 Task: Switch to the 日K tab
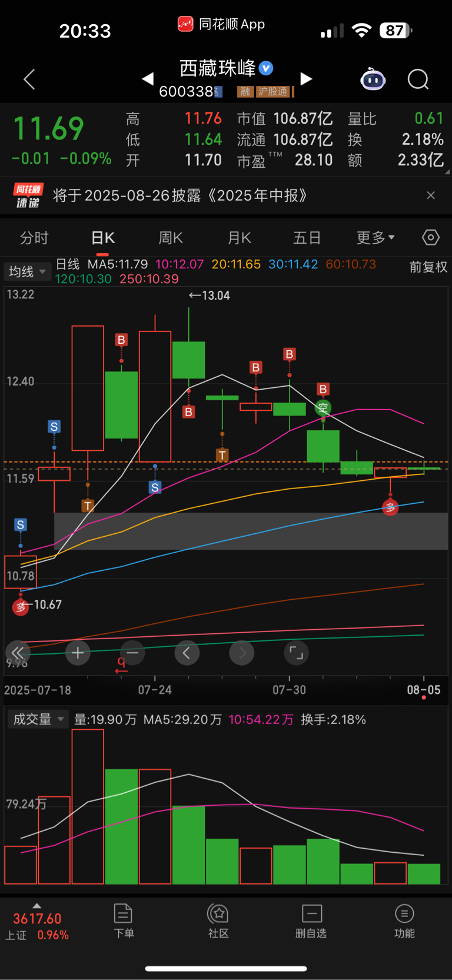[103, 238]
